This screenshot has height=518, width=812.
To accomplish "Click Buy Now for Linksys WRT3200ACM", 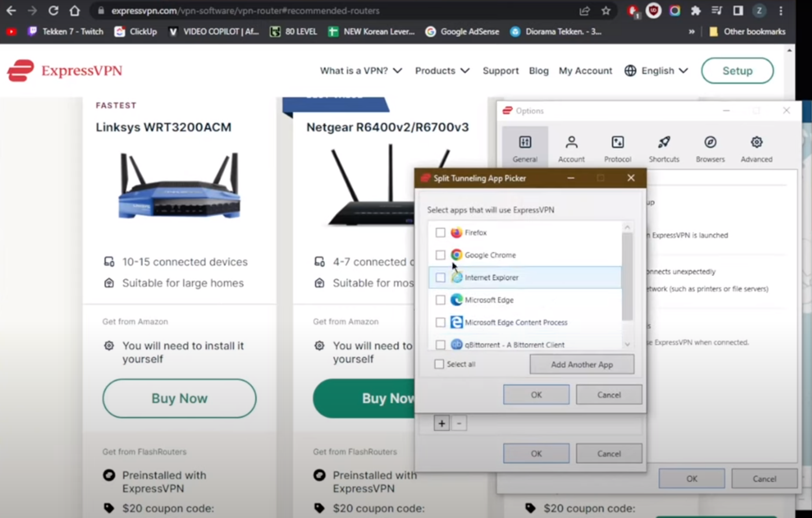I will 179,398.
